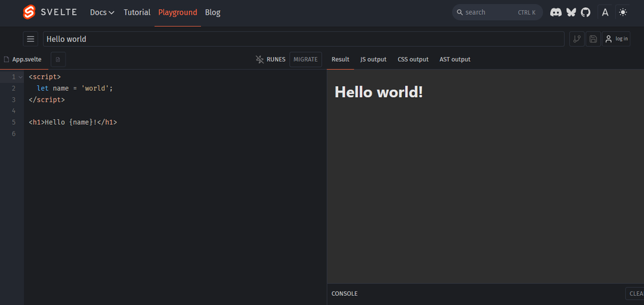The width and height of the screenshot is (644, 305).
Task: Add a new file with the file-plus icon
Action: click(58, 60)
